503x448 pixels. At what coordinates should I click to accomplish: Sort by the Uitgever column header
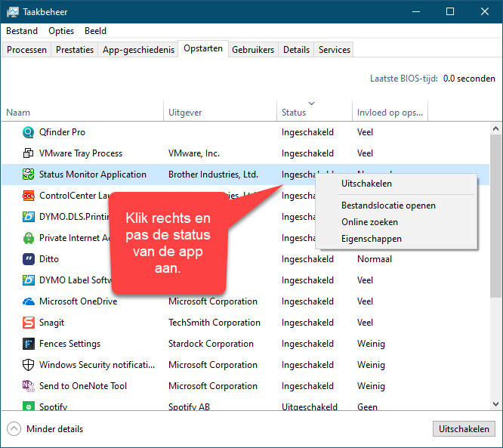tap(220, 111)
